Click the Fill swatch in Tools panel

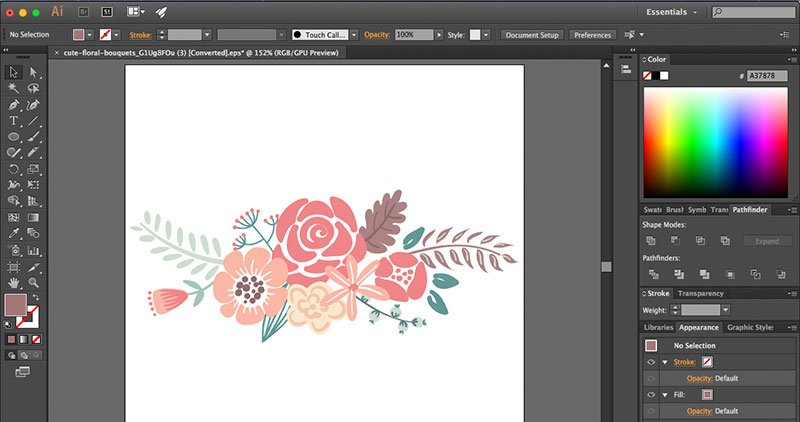pos(15,305)
